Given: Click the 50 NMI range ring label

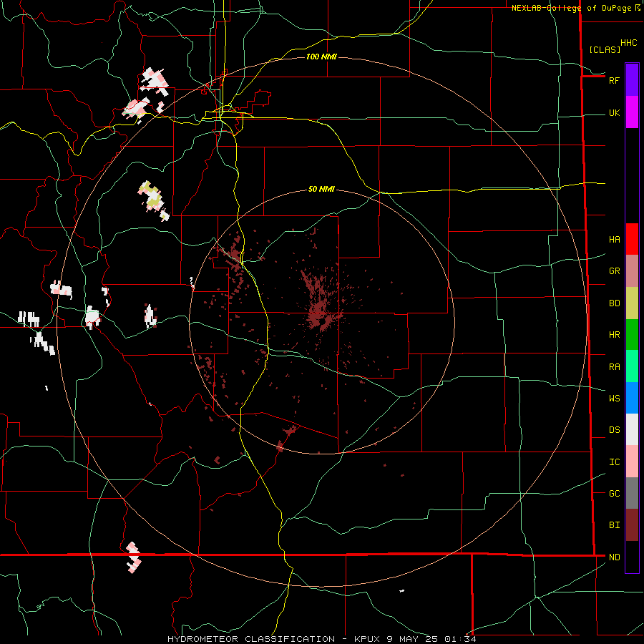Looking at the screenshot, I should 321,189.
